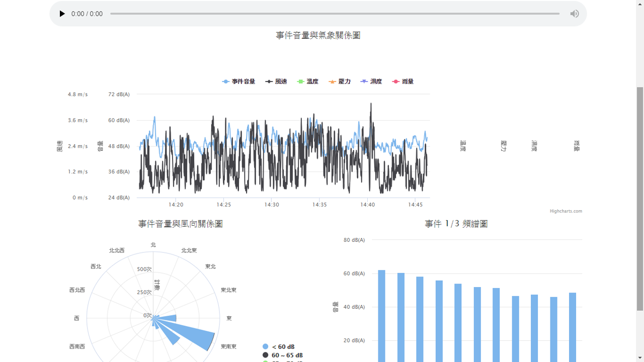Mute the audio player volume
This screenshot has height=362, width=644.
click(x=574, y=14)
